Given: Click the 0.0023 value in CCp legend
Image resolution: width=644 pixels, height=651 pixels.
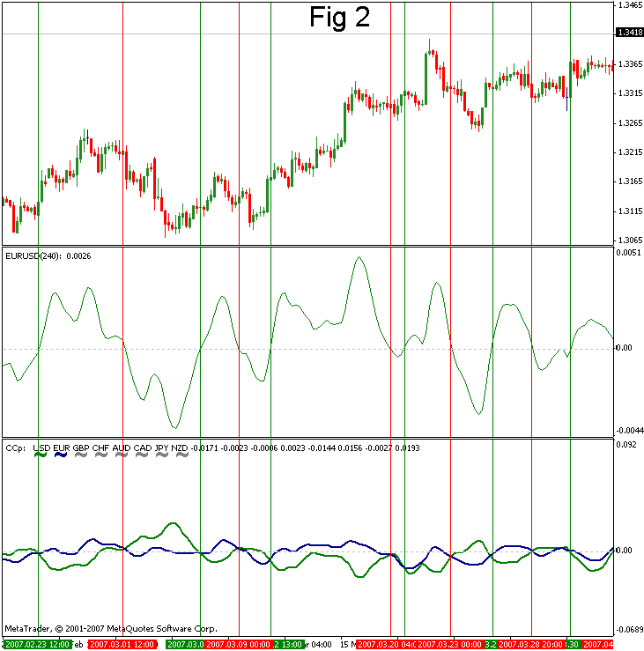Looking at the screenshot, I should coord(292,448).
